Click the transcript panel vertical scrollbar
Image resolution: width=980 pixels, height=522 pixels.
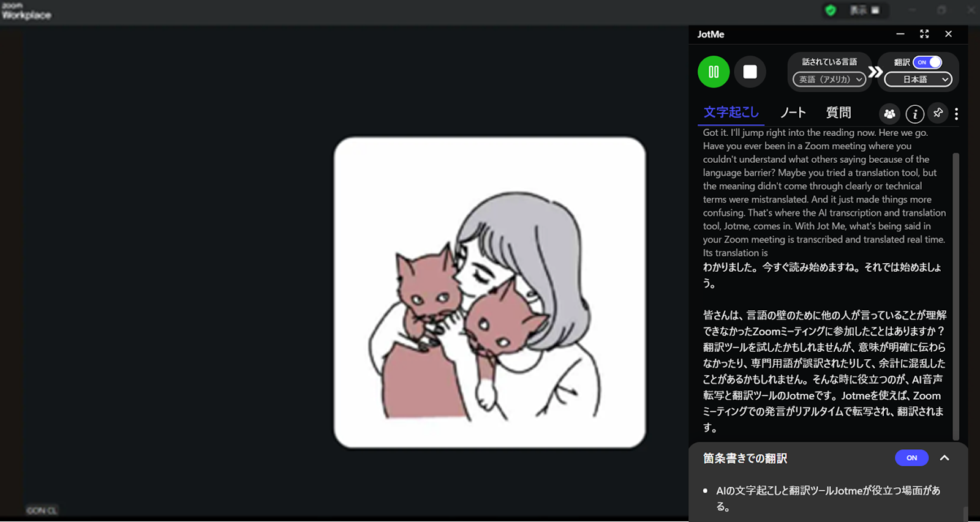pyautogui.click(x=956, y=296)
